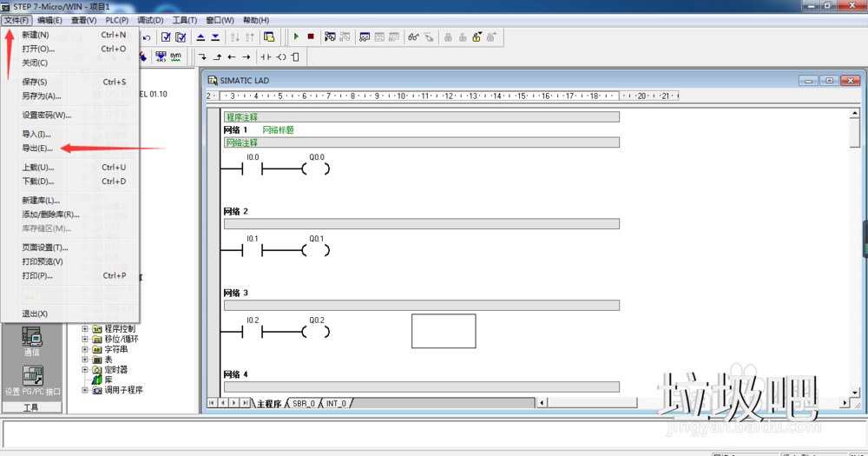Click the Download blue down-arrow icon

214,37
